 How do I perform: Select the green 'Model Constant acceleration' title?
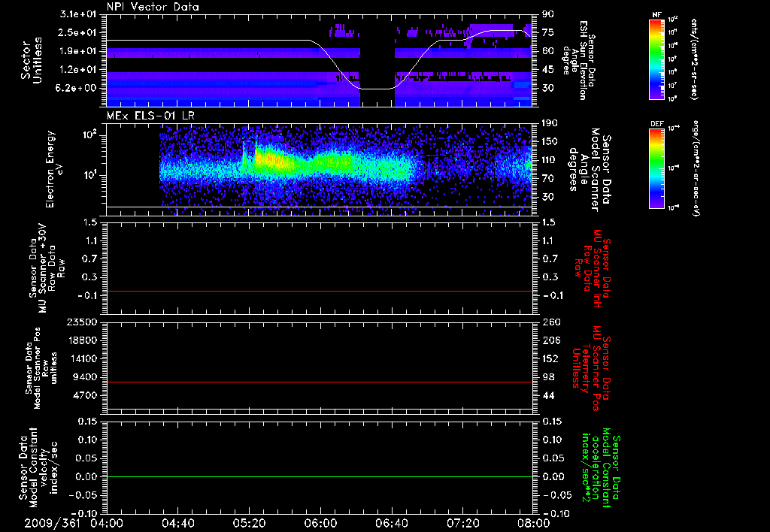[601, 467]
